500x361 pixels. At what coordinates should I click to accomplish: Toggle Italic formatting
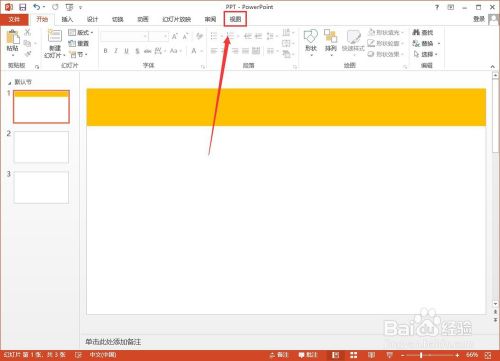click(x=116, y=51)
